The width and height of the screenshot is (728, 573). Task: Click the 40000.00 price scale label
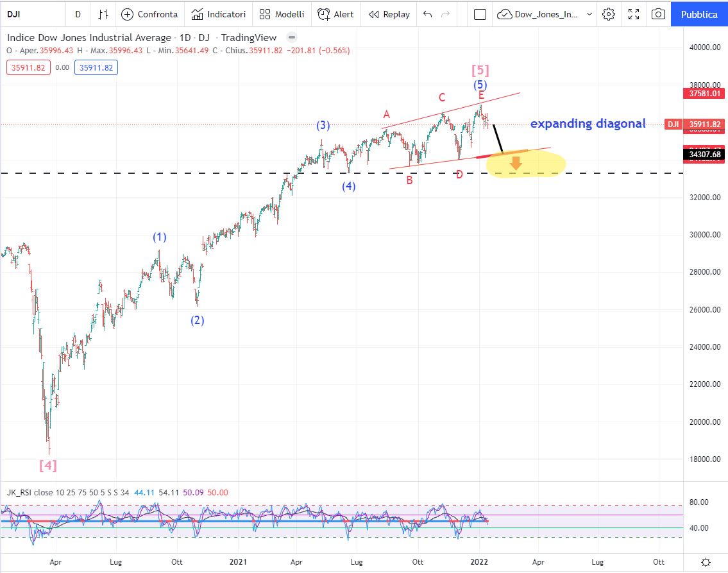click(x=705, y=47)
